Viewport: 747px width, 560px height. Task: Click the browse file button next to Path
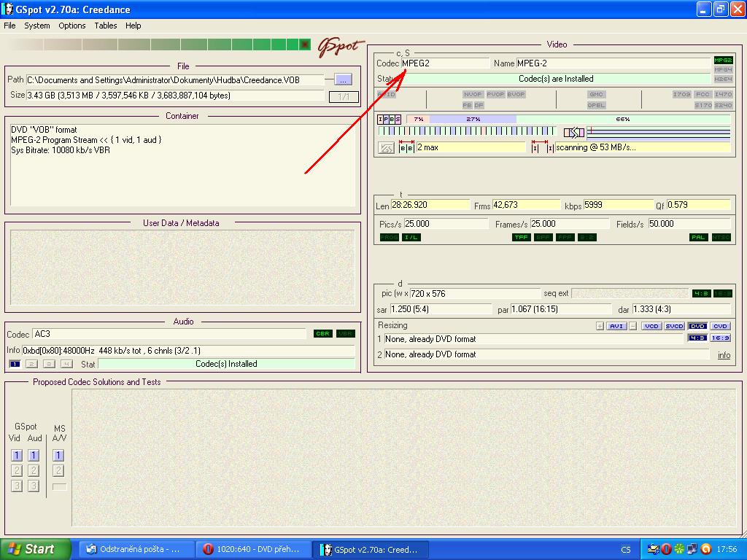coord(343,79)
